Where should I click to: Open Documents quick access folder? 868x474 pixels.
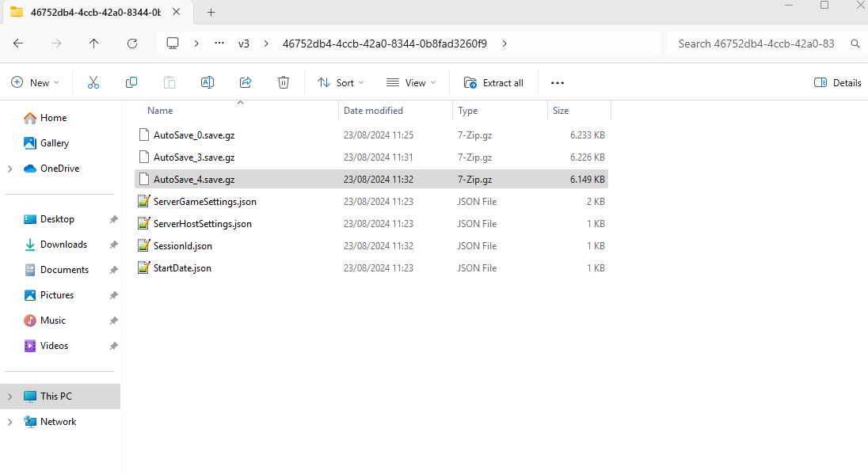click(64, 270)
